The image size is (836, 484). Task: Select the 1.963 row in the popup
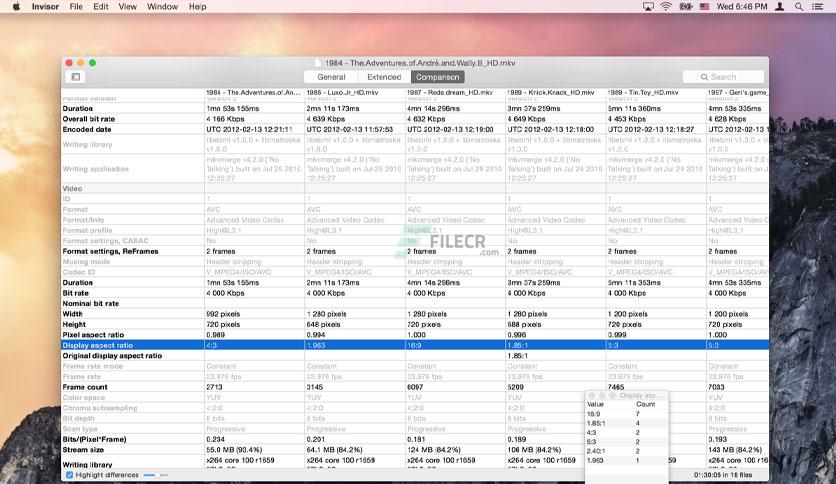pos(626,460)
